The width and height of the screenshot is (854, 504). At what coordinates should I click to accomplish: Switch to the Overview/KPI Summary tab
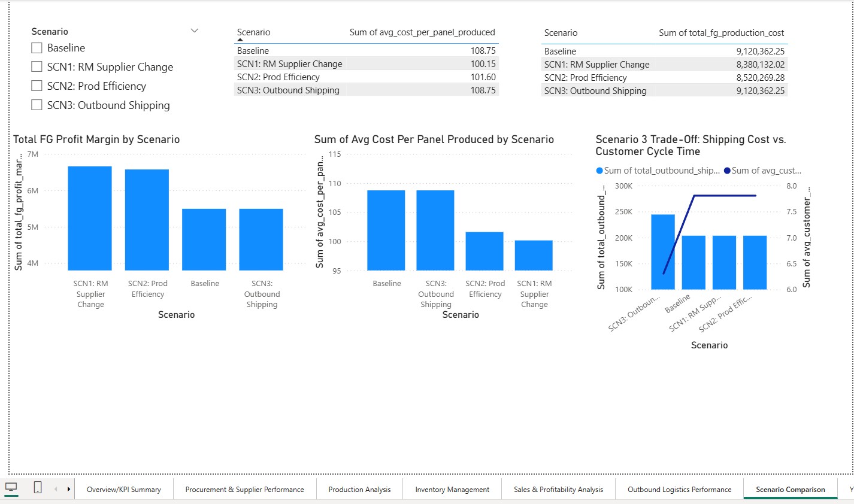pos(123,489)
